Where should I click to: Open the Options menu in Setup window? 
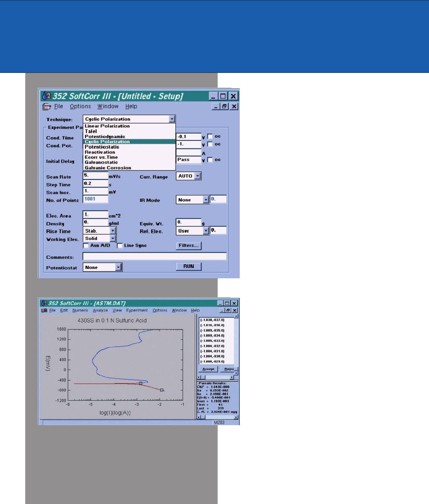[80, 106]
